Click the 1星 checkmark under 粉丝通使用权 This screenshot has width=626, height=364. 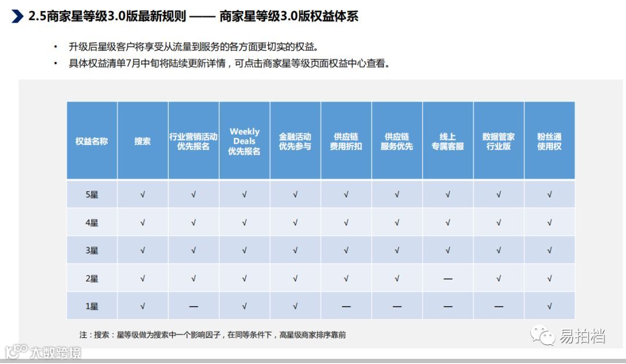[x=549, y=306]
